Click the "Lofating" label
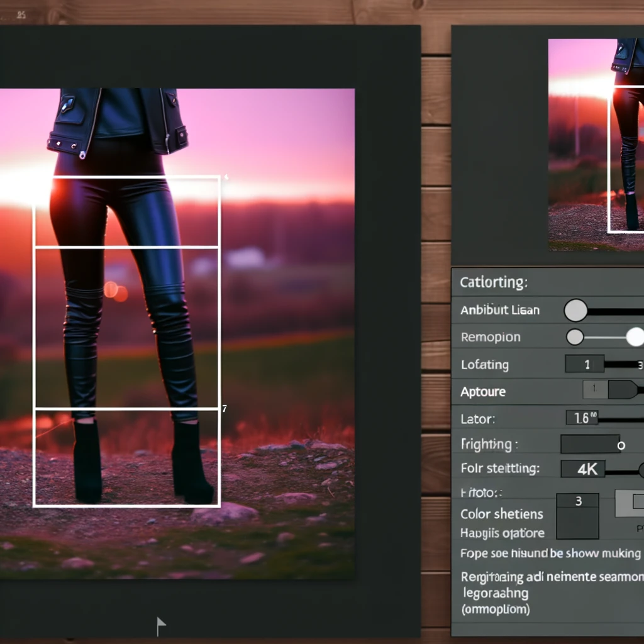Image resolution: width=644 pixels, height=644 pixels. [x=485, y=365]
